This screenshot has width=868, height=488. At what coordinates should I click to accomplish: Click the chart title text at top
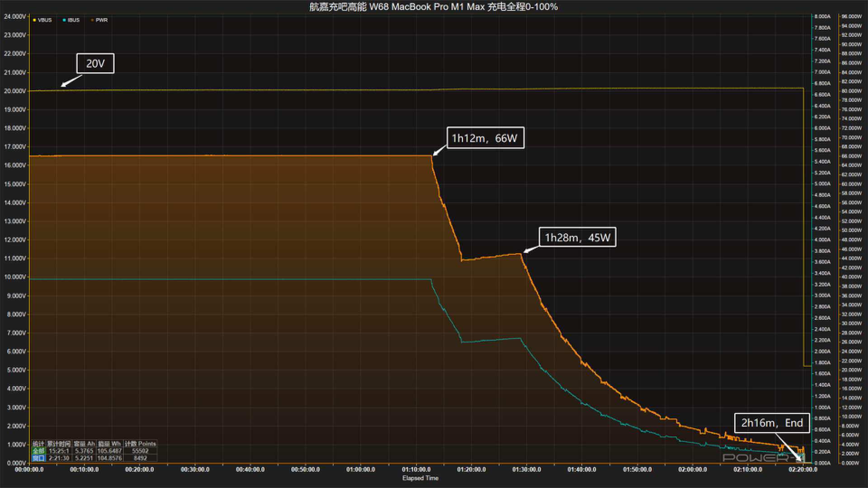click(434, 7)
